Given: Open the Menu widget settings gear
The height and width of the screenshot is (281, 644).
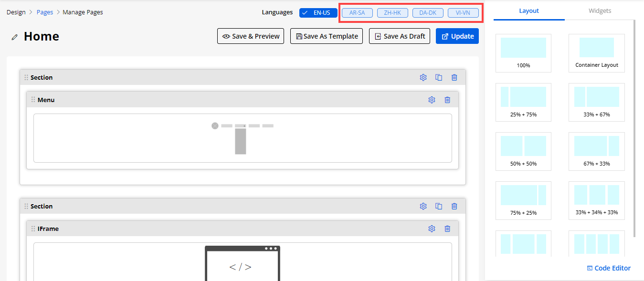Looking at the screenshot, I should [432, 100].
